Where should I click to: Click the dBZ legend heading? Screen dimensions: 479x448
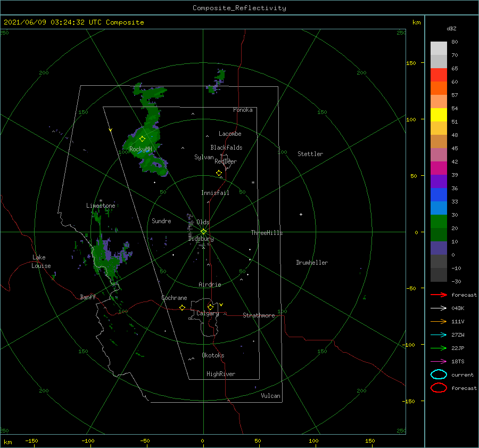(451, 28)
